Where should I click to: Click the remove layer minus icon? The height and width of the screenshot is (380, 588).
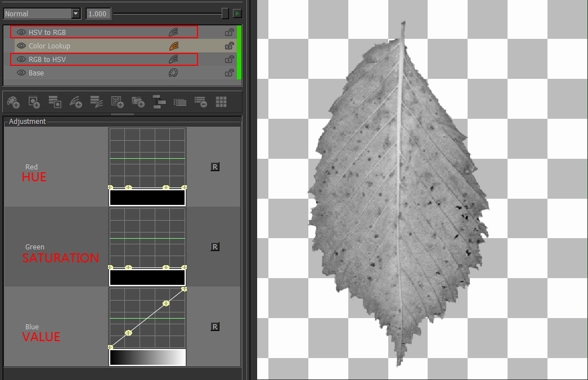tap(200, 102)
